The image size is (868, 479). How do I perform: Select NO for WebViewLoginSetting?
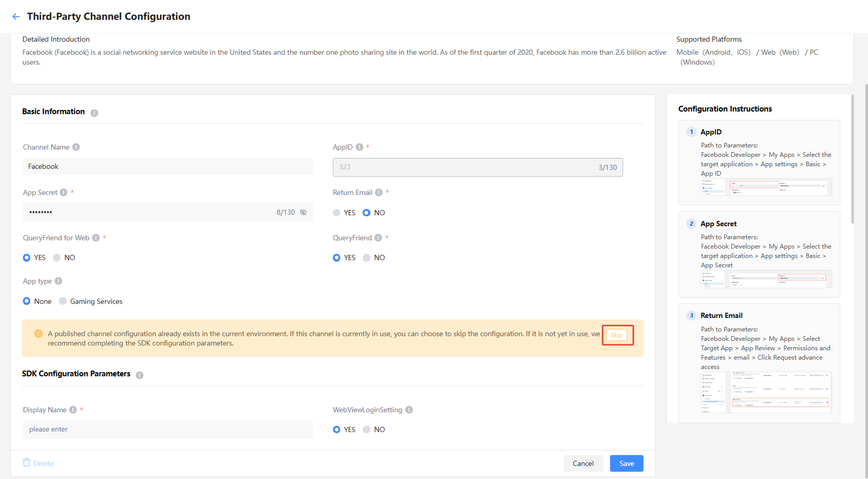[x=367, y=429]
